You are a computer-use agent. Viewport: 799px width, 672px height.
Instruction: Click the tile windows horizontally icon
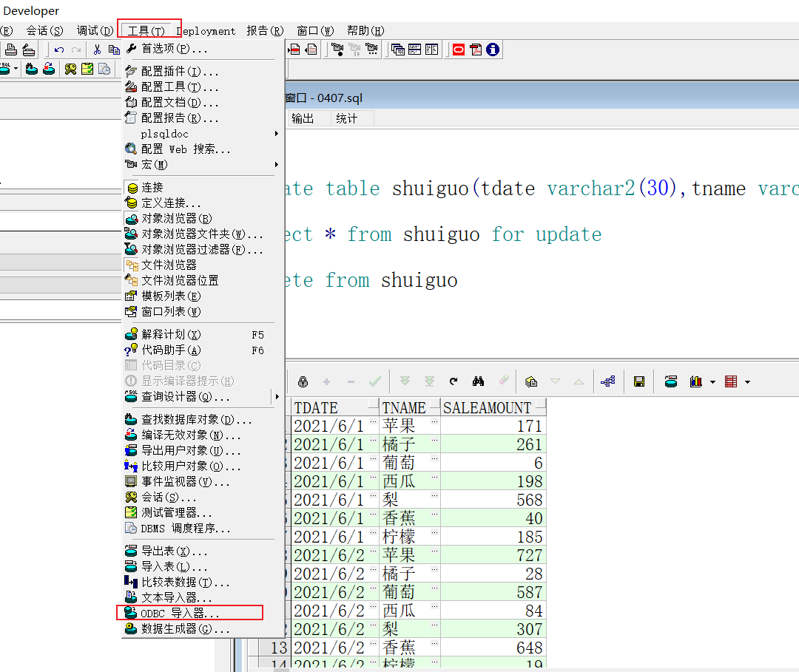click(x=415, y=50)
